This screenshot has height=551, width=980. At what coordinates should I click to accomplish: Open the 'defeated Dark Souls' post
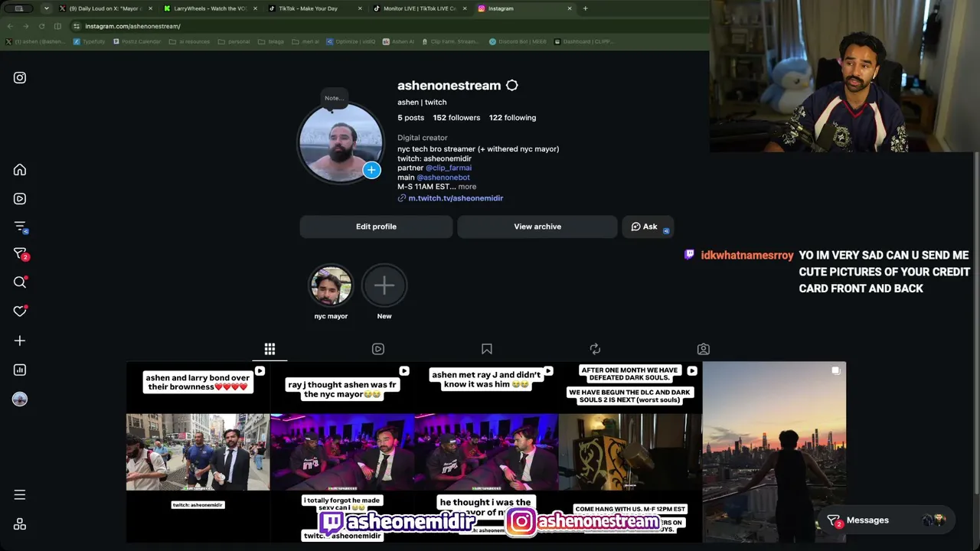tap(630, 452)
